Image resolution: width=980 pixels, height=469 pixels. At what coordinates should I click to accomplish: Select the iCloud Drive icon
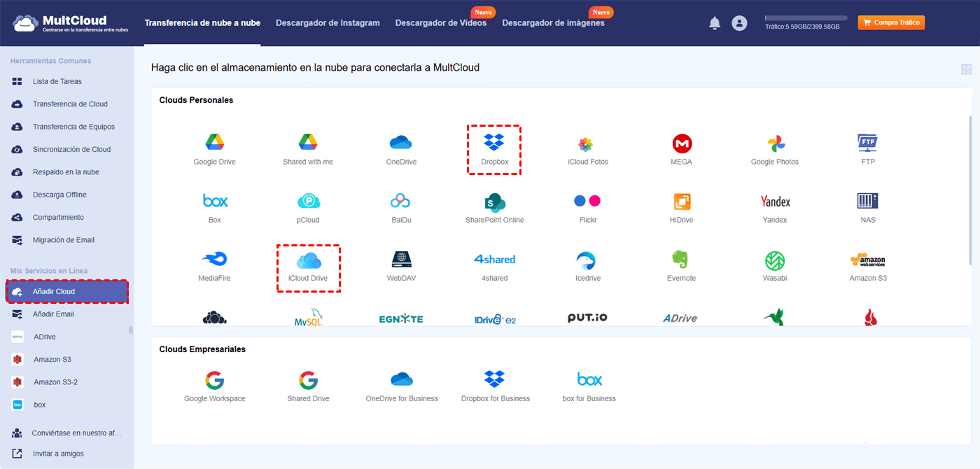click(x=308, y=260)
